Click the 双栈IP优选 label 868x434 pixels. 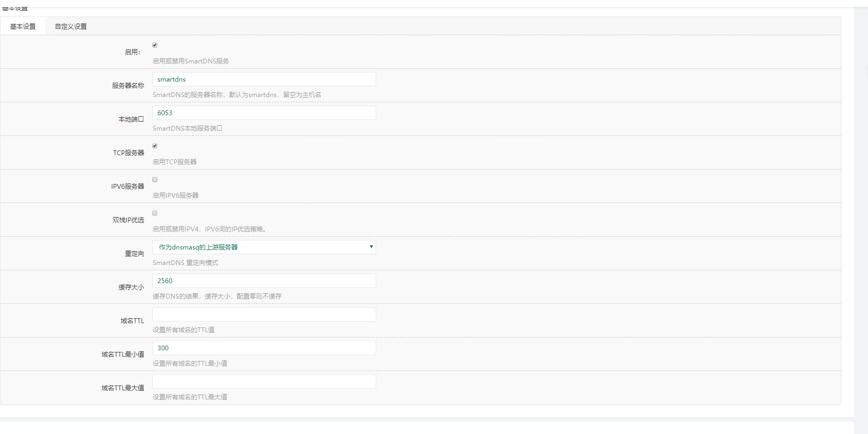[x=128, y=220]
